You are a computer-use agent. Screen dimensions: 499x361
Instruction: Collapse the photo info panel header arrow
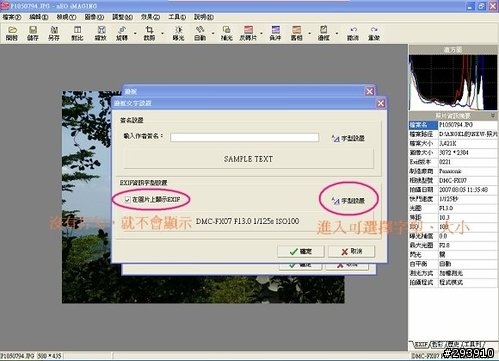tap(493, 116)
